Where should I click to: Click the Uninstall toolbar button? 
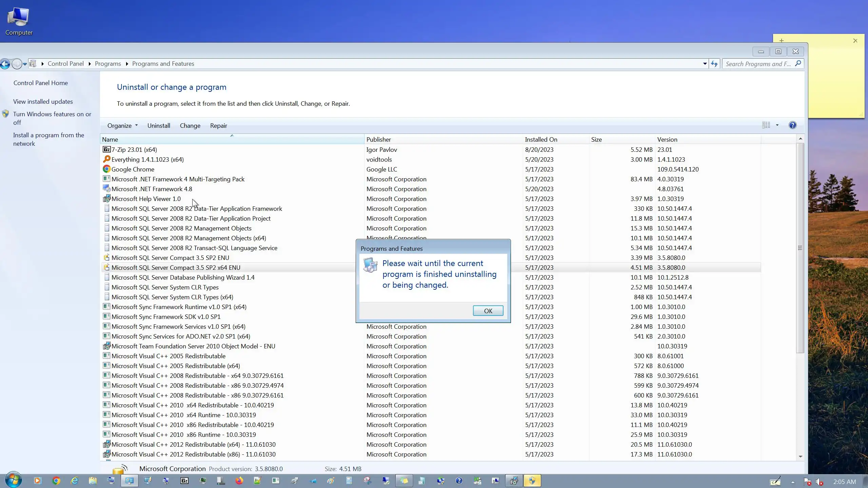[158, 126]
